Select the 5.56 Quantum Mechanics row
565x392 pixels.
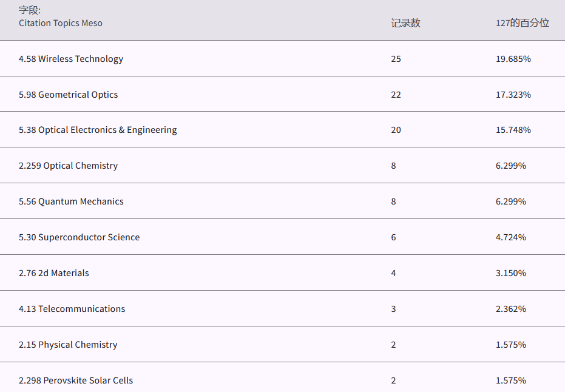tap(71, 201)
